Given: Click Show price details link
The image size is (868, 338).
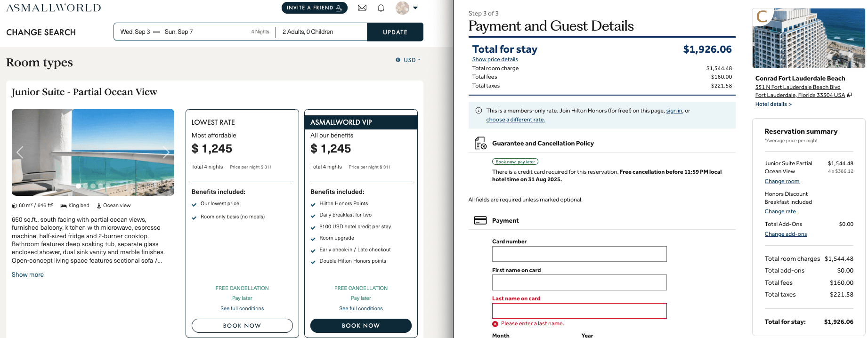Looking at the screenshot, I should click(x=495, y=59).
